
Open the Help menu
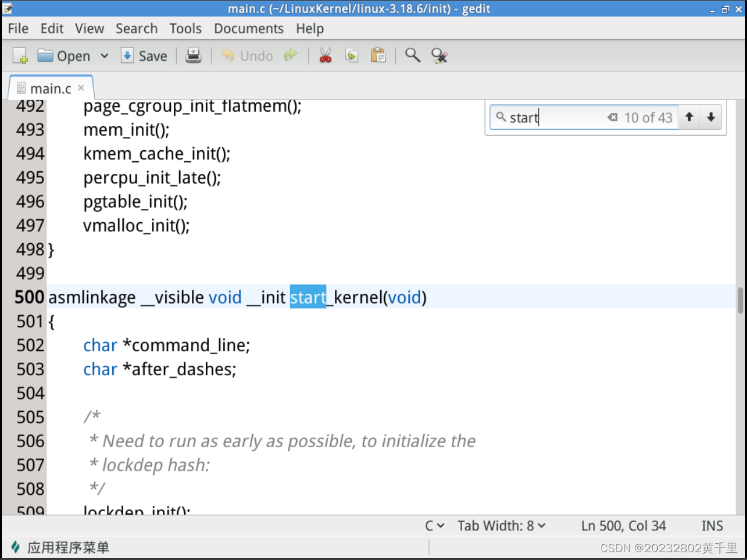pyautogui.click(x=310, y=28)
